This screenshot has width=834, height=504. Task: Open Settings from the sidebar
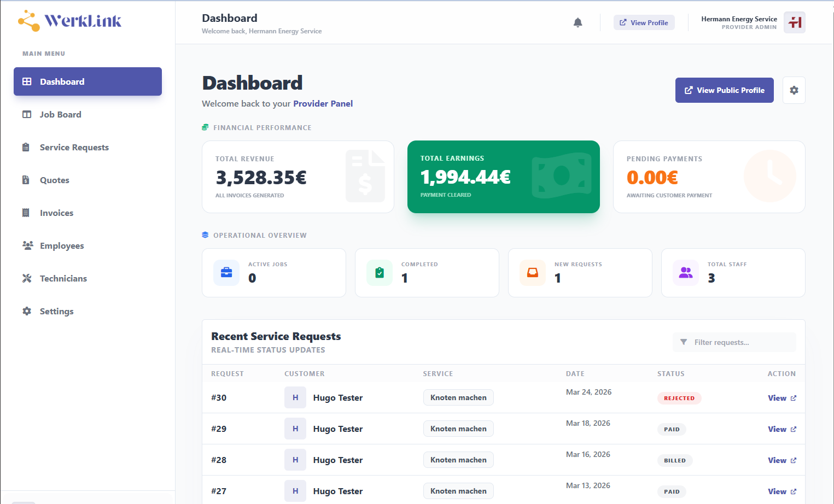point(56,311)
